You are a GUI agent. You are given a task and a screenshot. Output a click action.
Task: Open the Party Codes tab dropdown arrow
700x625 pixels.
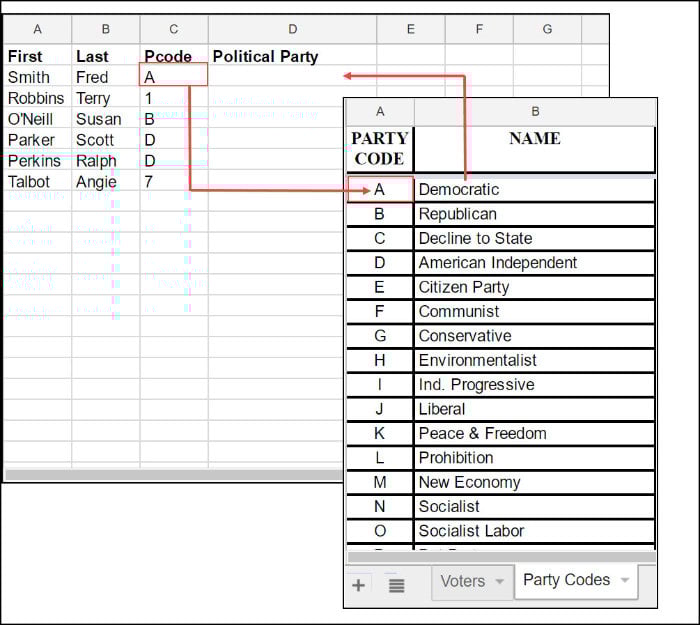625,580
